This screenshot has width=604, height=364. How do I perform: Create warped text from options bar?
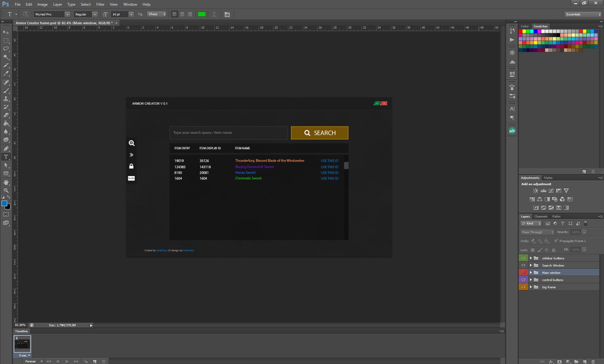[x=214, y=14]
